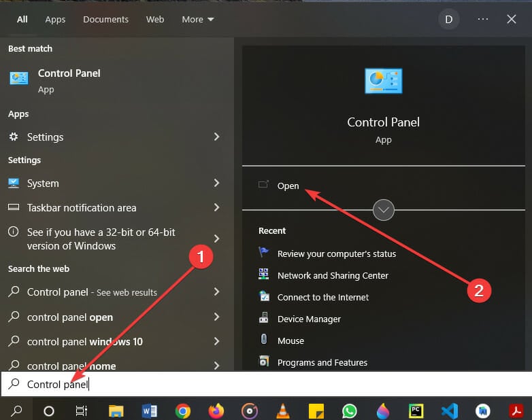Open Visual Studio Code taskbar icon
The height and width of the screenshot is (420, 532).
click(x=450, y=411)
